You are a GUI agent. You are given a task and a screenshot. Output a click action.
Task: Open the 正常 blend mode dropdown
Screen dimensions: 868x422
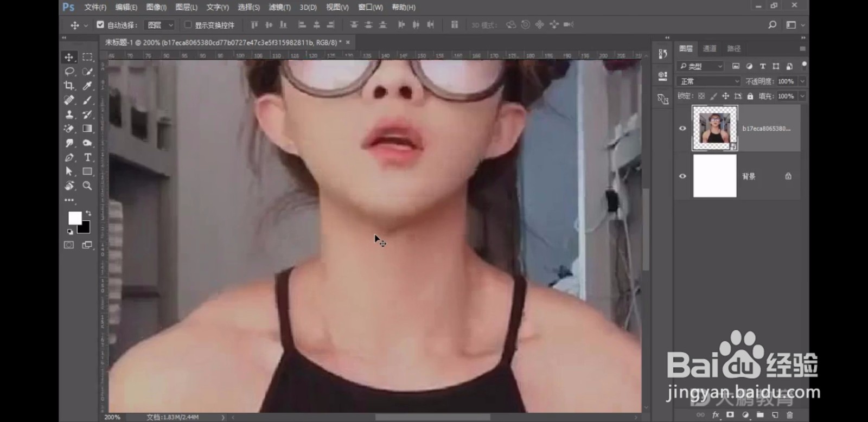click(x=709, y=81)
